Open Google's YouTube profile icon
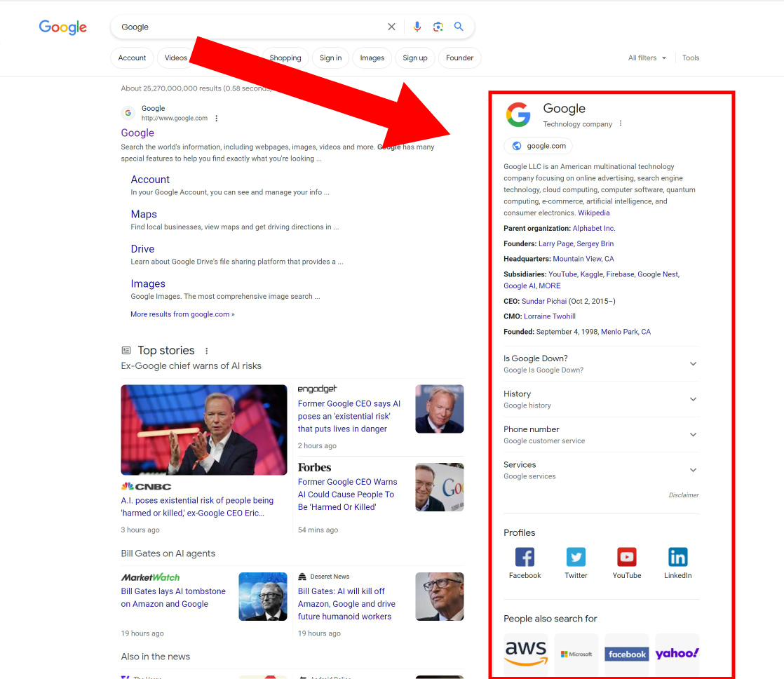784x679 pixels. click(626, 556)
